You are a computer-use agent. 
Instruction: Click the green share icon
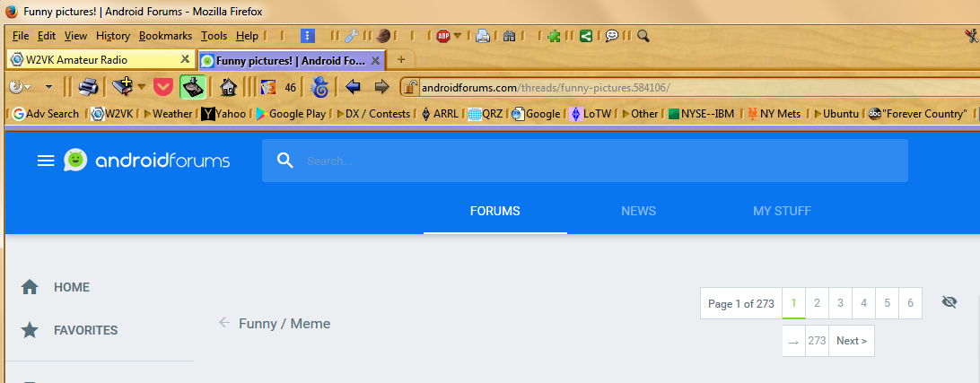tap(586, 36)
